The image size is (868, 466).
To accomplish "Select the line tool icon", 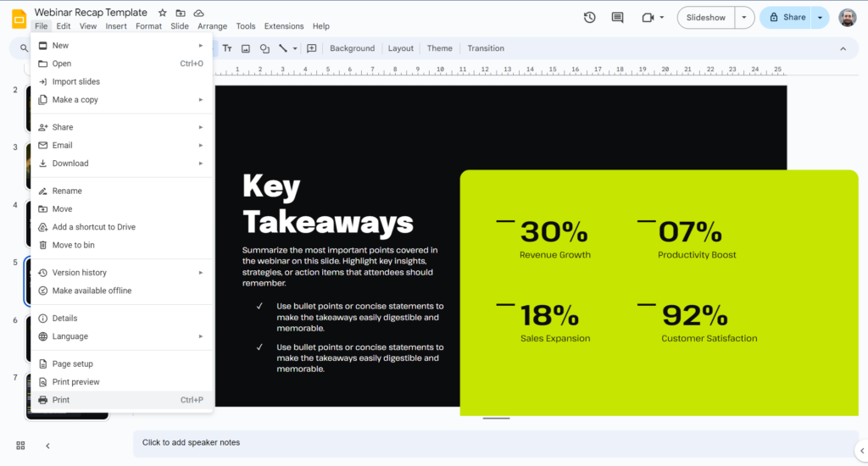I will [283, 48].
